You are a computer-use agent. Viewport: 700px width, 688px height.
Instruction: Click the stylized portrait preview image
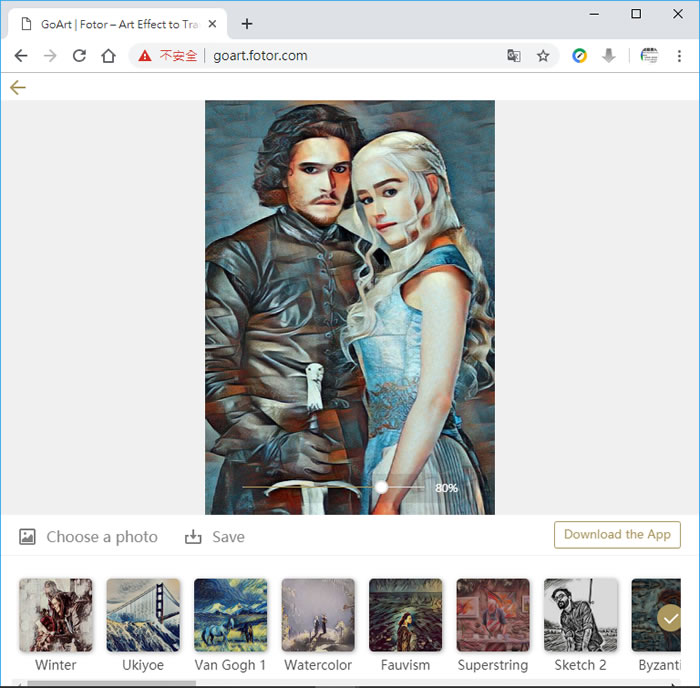pyautogui.click(x=350, y=307)
